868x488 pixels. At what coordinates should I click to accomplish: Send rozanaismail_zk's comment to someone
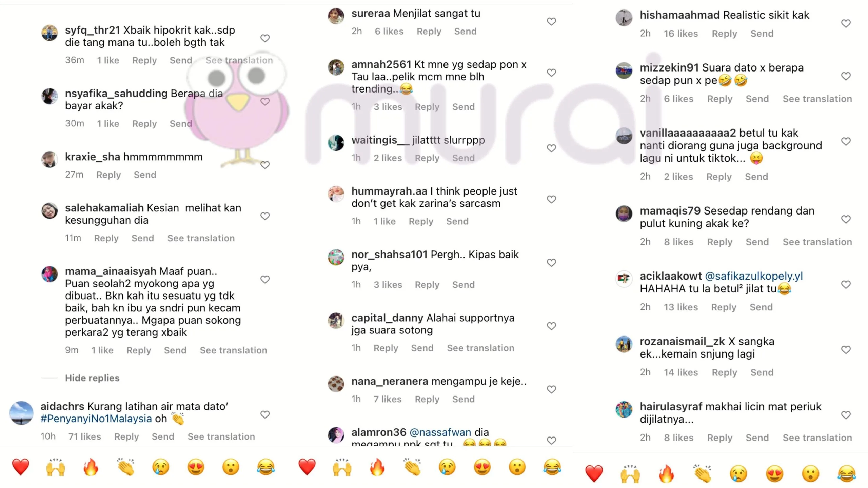coord(762,372)
